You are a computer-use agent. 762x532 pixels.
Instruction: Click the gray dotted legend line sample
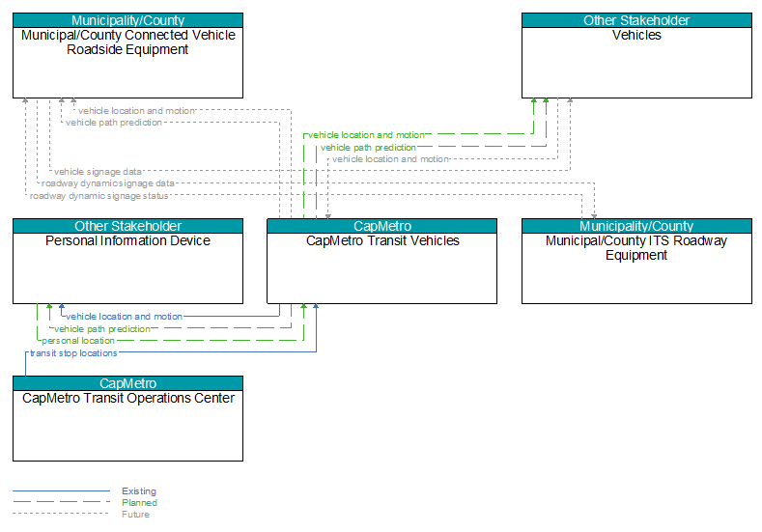coord(61,514)
